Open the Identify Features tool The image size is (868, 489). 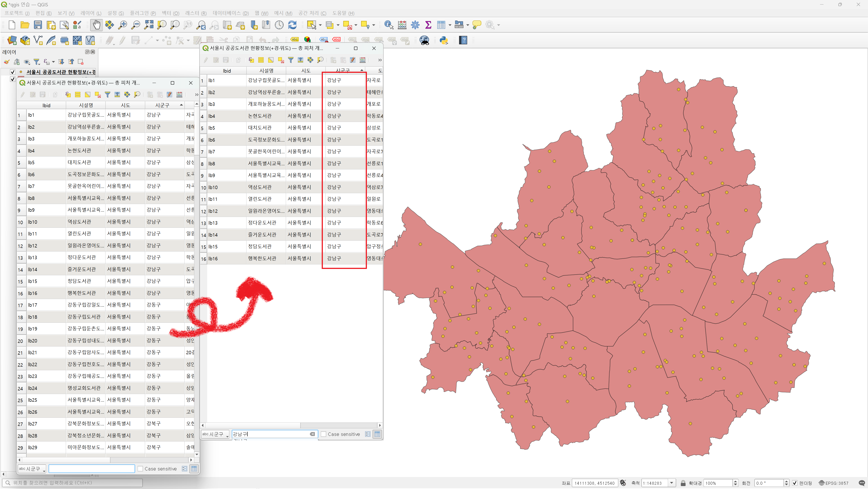(389, 25)
